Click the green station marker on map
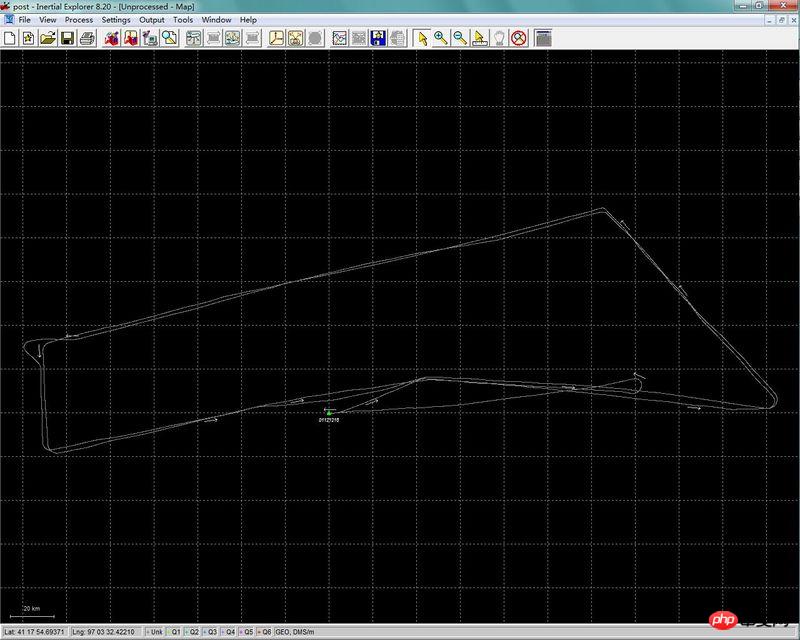This screenshot has width=800, height=640. [329, 412]
